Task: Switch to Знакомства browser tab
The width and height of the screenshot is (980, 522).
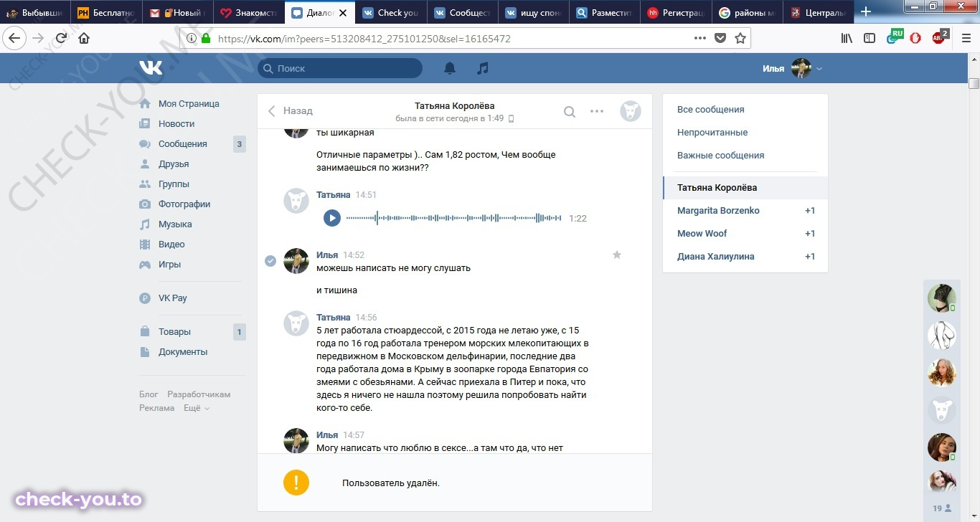Action: pyautogui.click(x=248, y=12)
